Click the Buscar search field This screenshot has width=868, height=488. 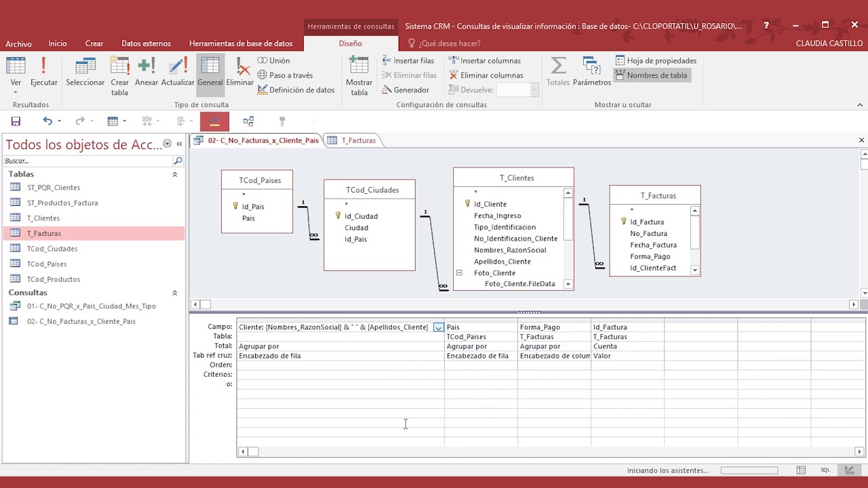(88, 161)
